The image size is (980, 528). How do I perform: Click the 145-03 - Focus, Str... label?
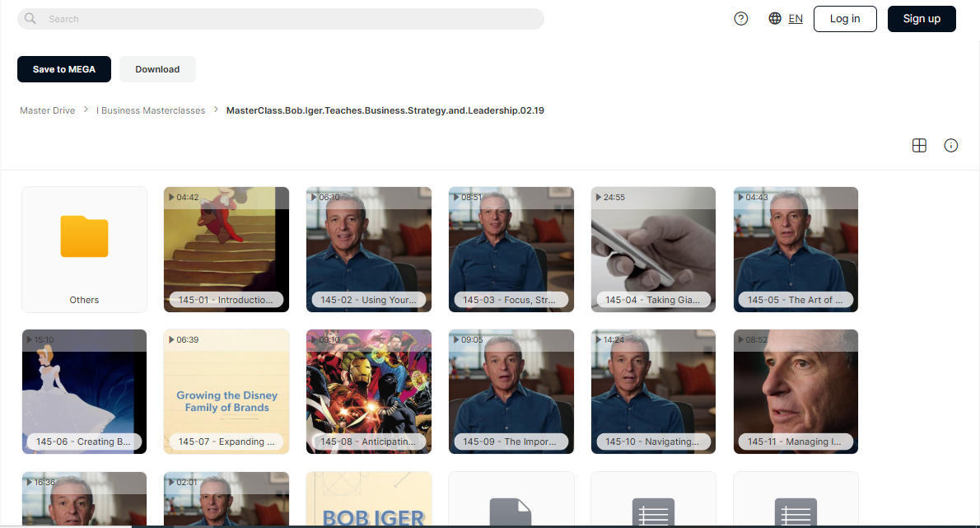pos(510,300)
